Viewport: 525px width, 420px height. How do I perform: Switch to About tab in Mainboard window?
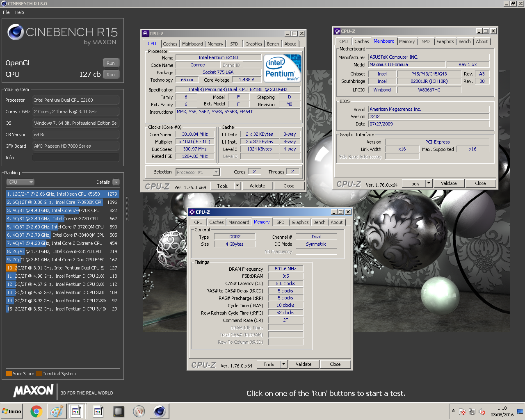click(x=482, y=41)
